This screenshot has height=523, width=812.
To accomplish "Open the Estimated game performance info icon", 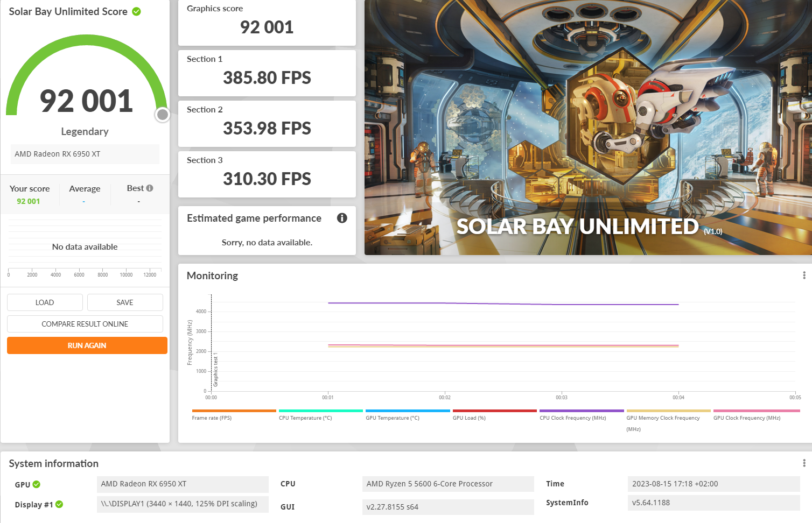I will point(342,218).
